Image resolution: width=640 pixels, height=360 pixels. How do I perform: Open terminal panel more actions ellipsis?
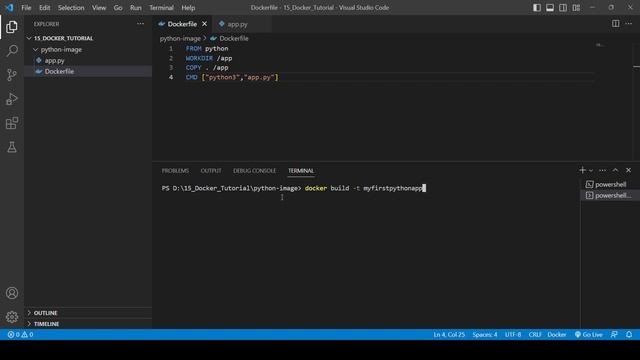click(602, 170)
